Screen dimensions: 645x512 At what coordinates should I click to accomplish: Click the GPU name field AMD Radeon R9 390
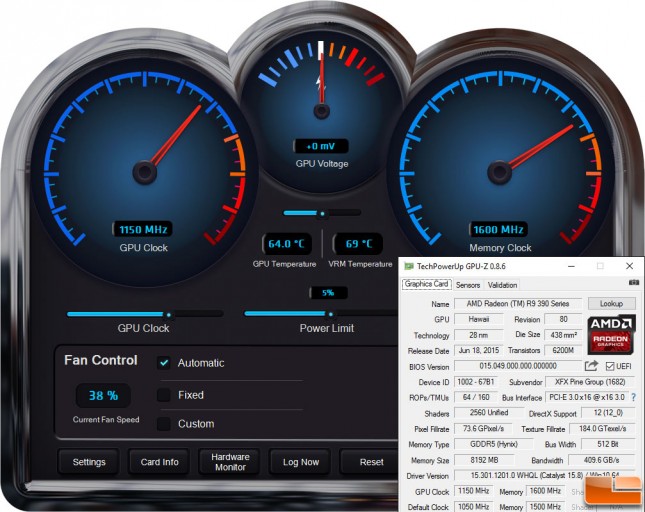coord(517,303)
